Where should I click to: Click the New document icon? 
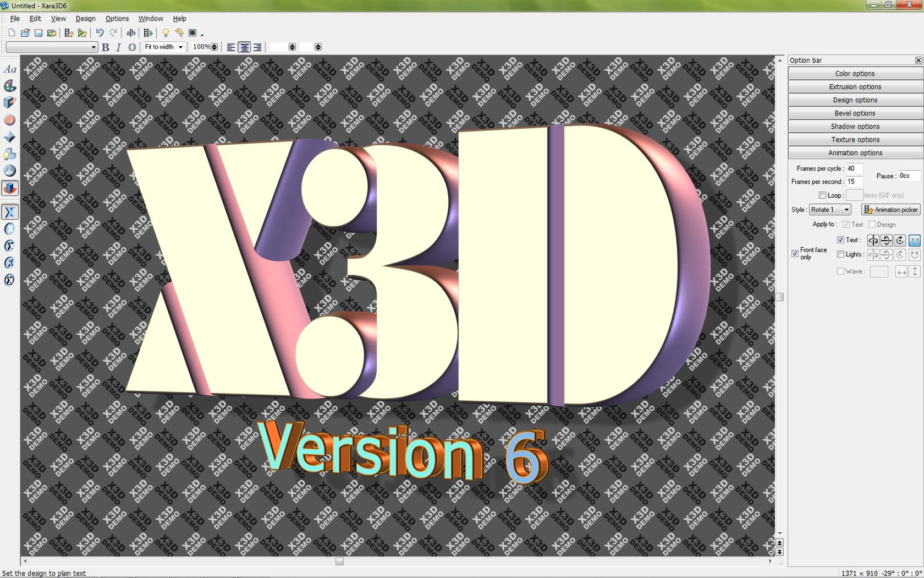12,33
